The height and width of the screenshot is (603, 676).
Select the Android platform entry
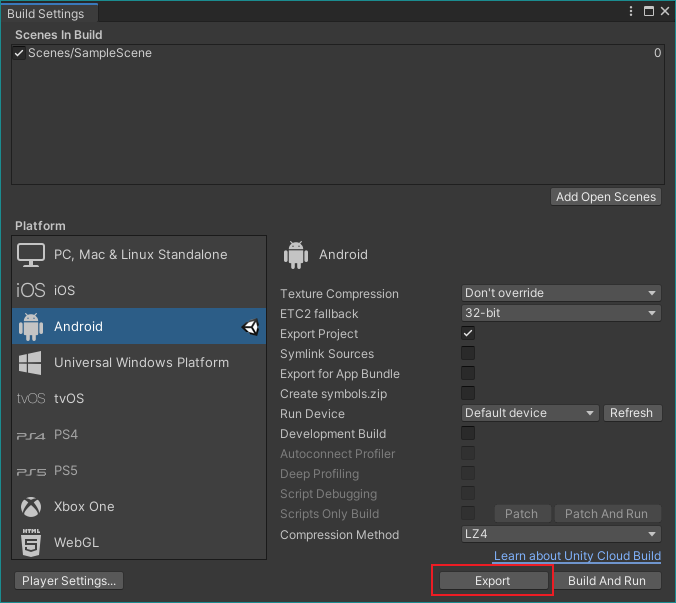(x=139, y=326)
